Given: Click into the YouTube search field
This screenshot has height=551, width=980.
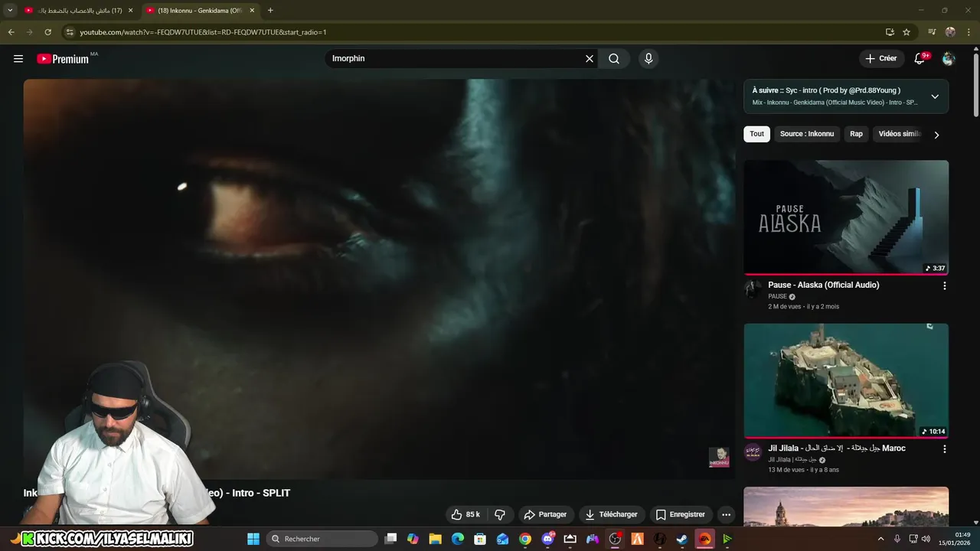Looking at the screenshot, I should [456, 59].
